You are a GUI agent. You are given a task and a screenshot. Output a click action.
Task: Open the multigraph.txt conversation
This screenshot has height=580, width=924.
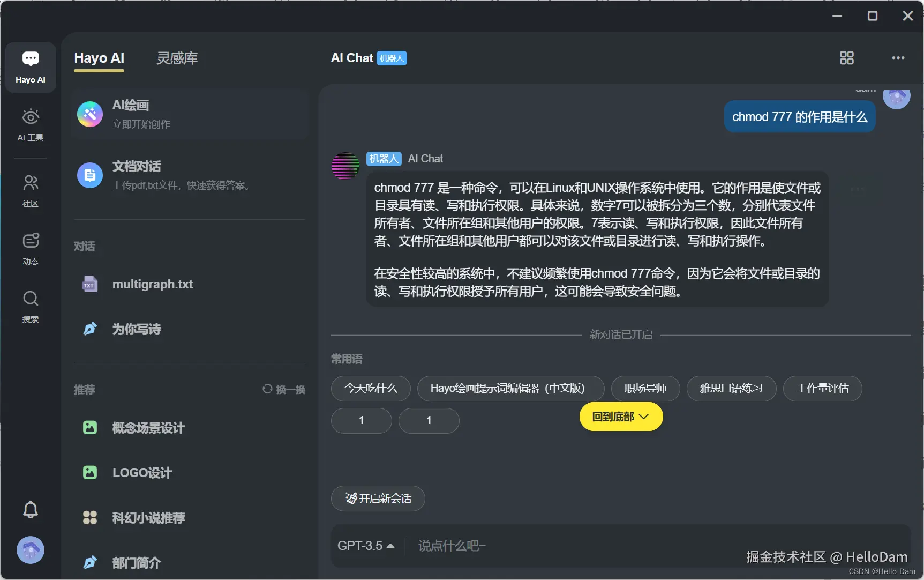coord(190,284)
